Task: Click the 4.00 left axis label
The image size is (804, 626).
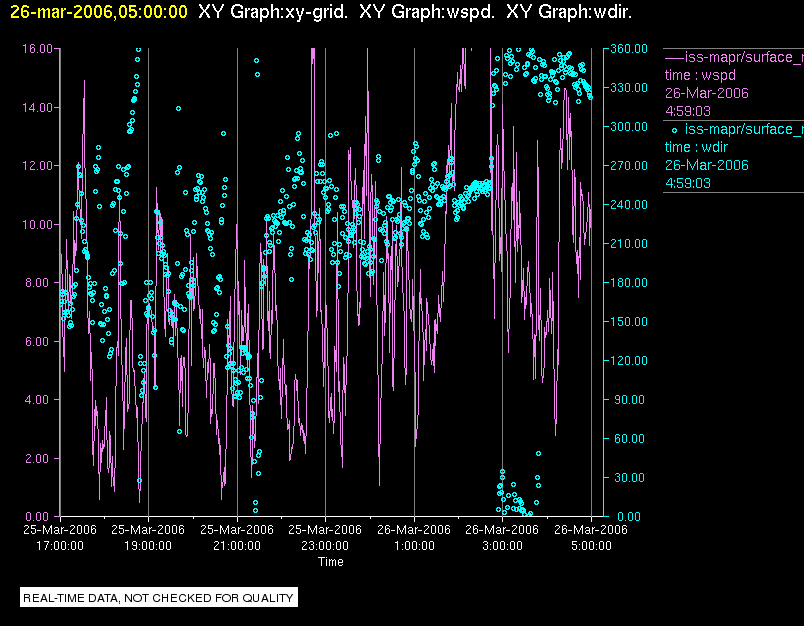Action: (39, 400)
